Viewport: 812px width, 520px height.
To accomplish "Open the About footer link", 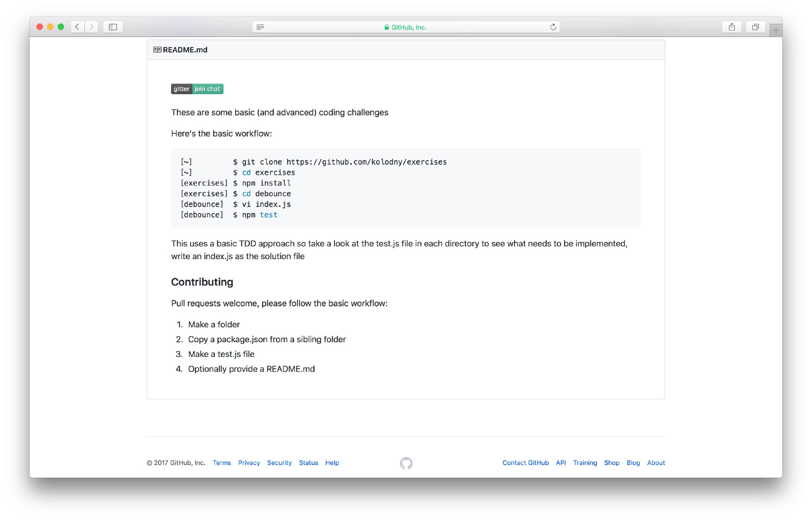I will click(x=656, y=463).
